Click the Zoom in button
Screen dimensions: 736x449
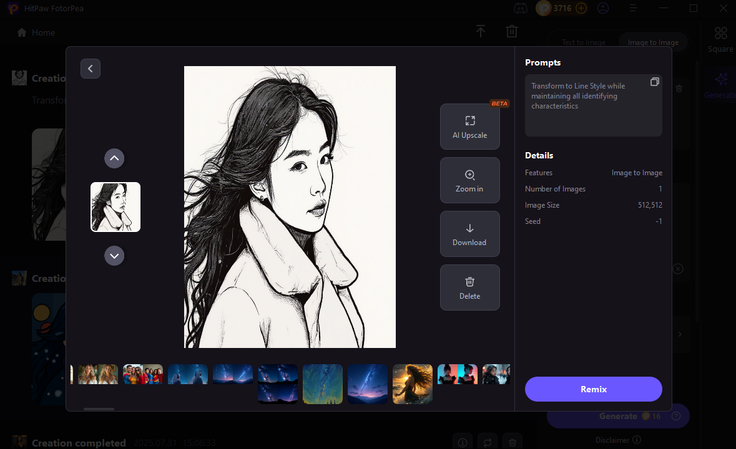pyautogui.click(x=470, y=180)
